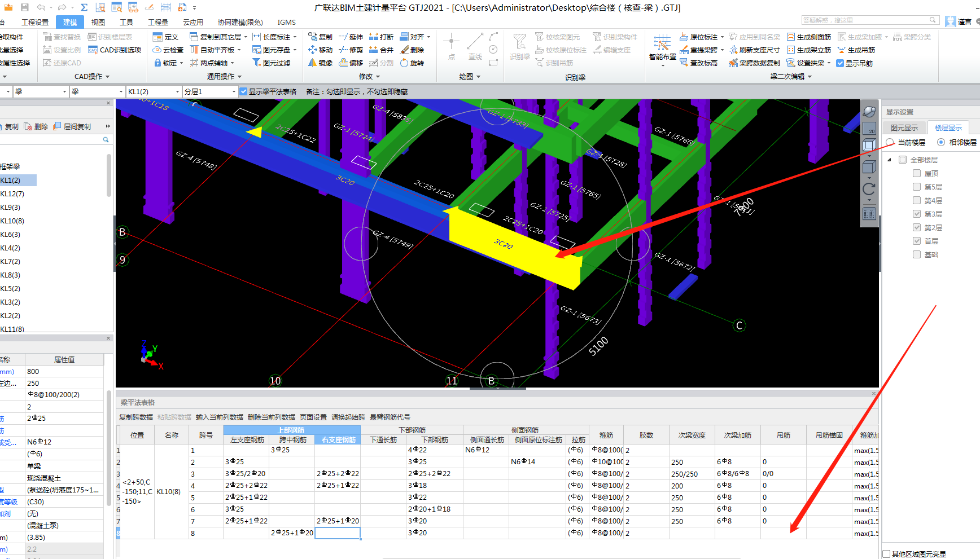
Task: Select 当前楼层 radio button
Action: 890,142
